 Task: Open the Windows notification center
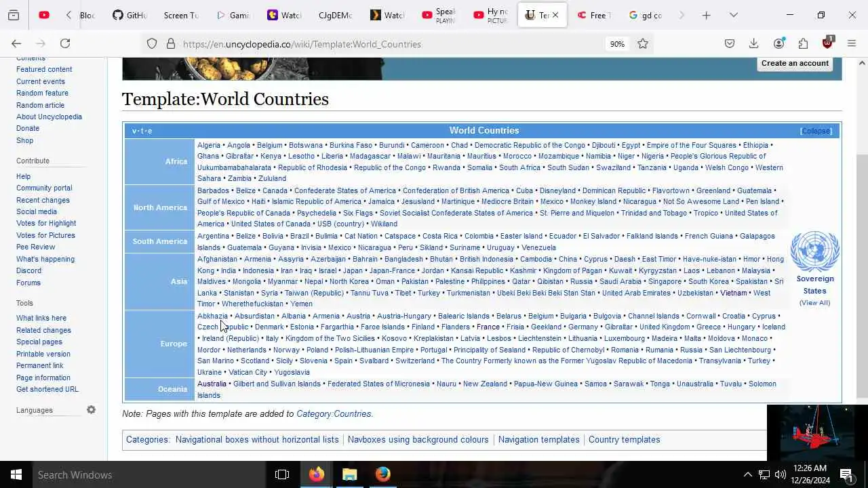click(846, 474)
